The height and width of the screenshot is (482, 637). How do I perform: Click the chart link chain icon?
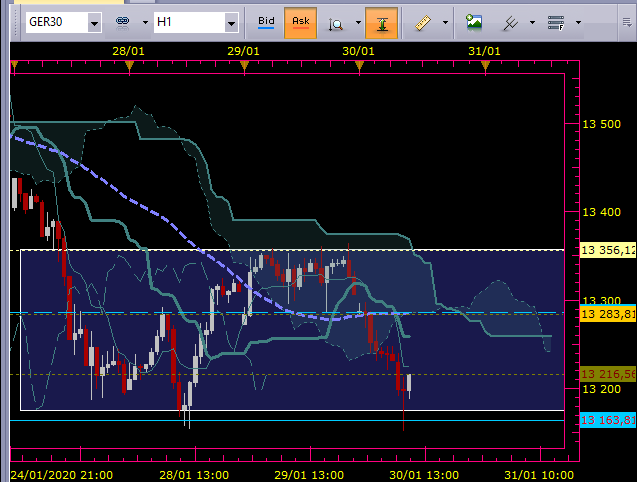pyautogui.click(x=123, y=23)
